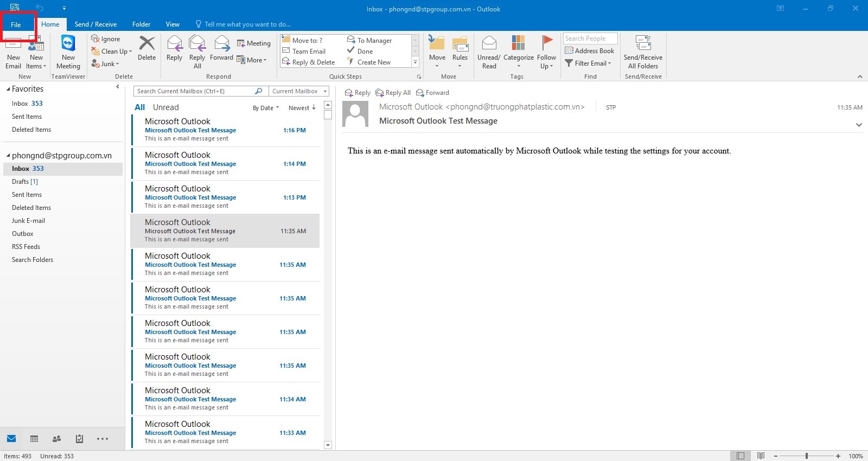Open the Current Mailbox search scope dropdown
The height and width of the screenshot is (461, 868).
(x=300, y=91)
